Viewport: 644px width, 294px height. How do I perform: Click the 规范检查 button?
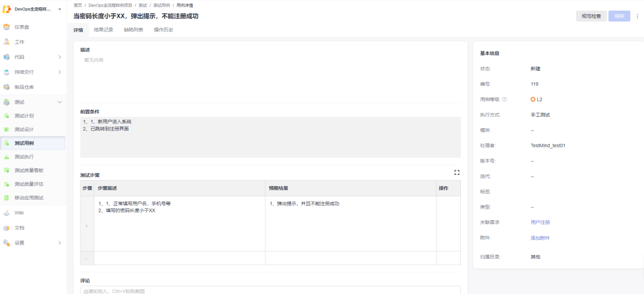[591, 16]
